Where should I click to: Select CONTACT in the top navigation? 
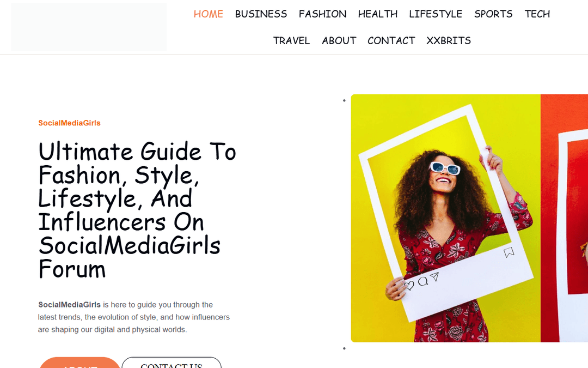(x=391, y=40)
